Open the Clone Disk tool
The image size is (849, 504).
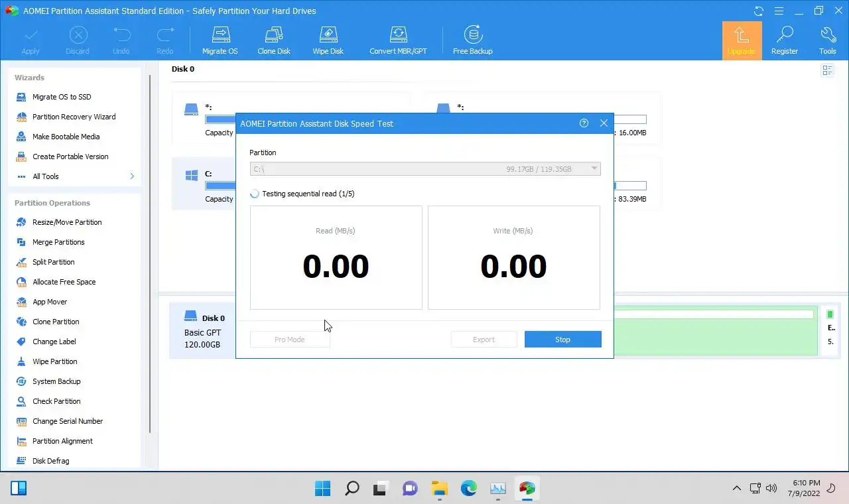point(274,40)
